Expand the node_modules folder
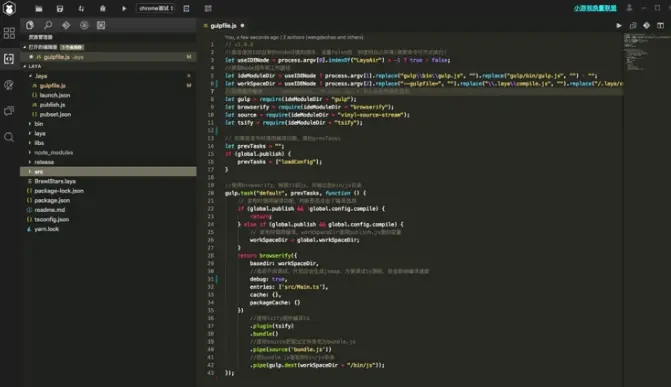The image size is (671, 387). 53,152
